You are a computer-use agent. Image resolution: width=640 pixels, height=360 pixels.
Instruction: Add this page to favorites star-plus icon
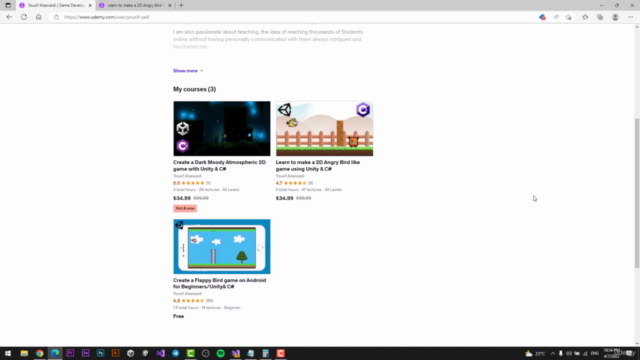tap(569, 17)
